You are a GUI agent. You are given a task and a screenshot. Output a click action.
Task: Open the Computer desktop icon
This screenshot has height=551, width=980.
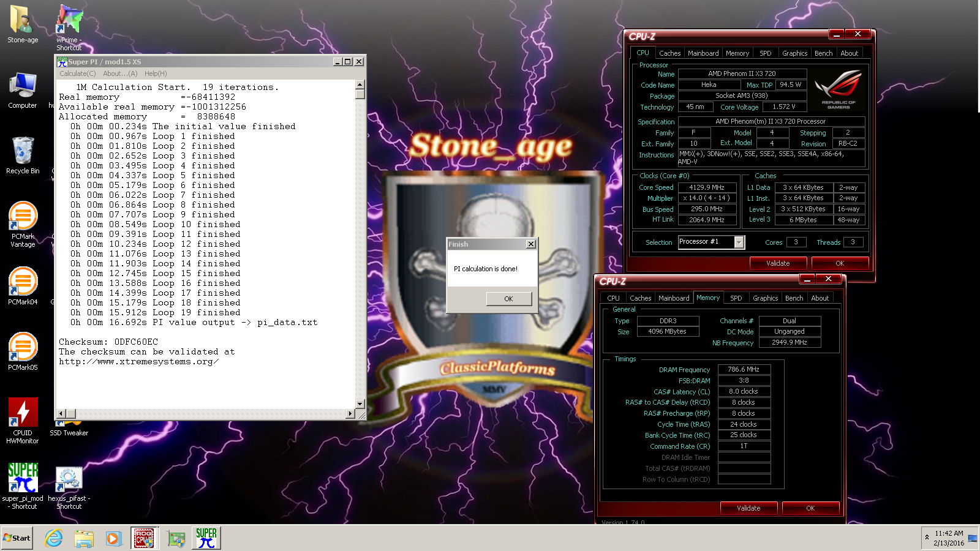[23, 90]
